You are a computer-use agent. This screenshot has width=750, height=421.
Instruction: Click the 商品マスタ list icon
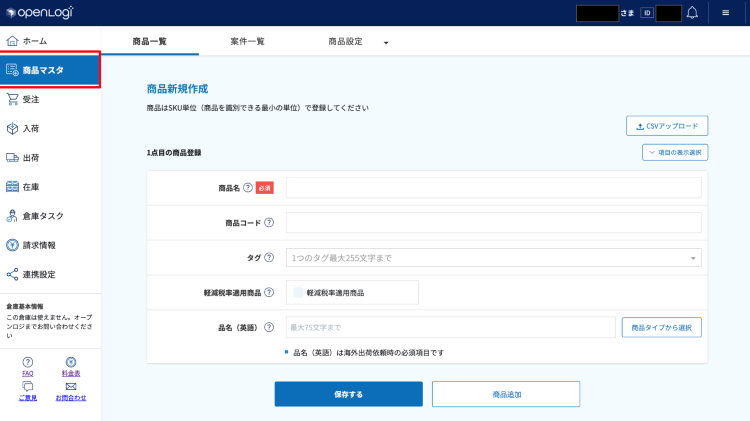point(12,70)
